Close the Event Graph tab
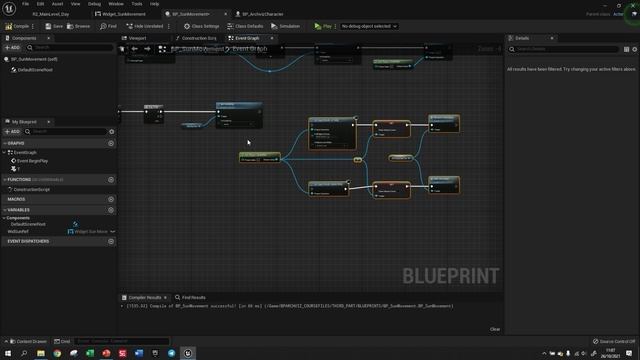 tap(272, 38)
